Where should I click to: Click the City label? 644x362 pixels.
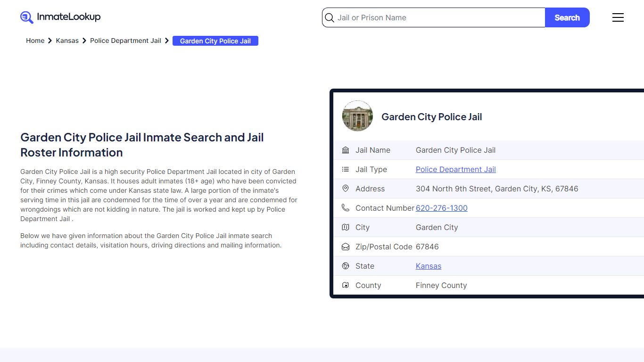point(363,227)
